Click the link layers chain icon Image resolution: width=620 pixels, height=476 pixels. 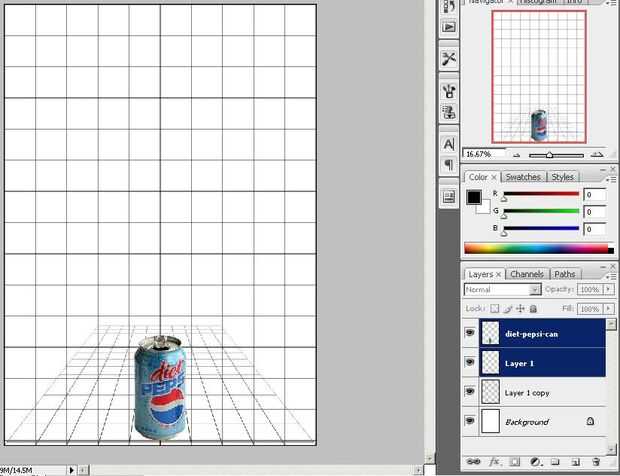(x=473, y=461)
